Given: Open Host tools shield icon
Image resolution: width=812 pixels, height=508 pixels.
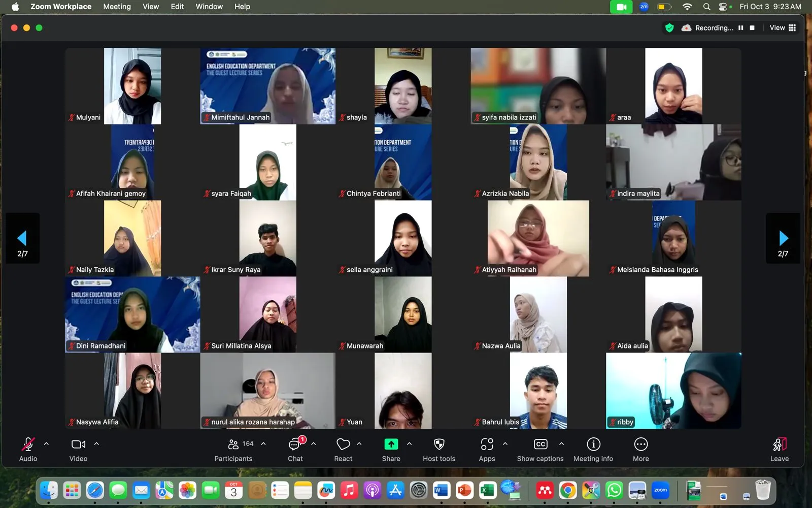Looking at the screenshot, I should tap(439, 444).
